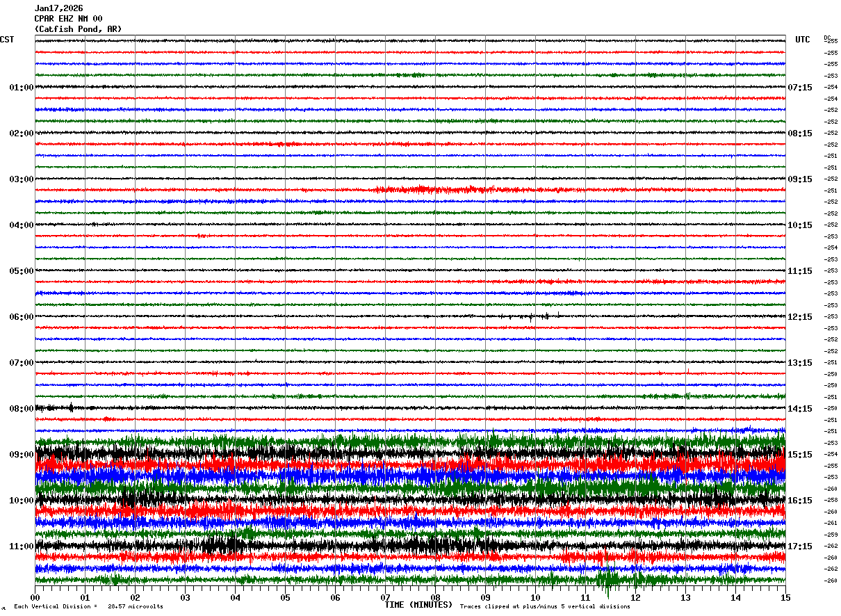Select the 04:00 CST time label
The height and width of the screenshot is (616, 841).
tap(22, 225)
